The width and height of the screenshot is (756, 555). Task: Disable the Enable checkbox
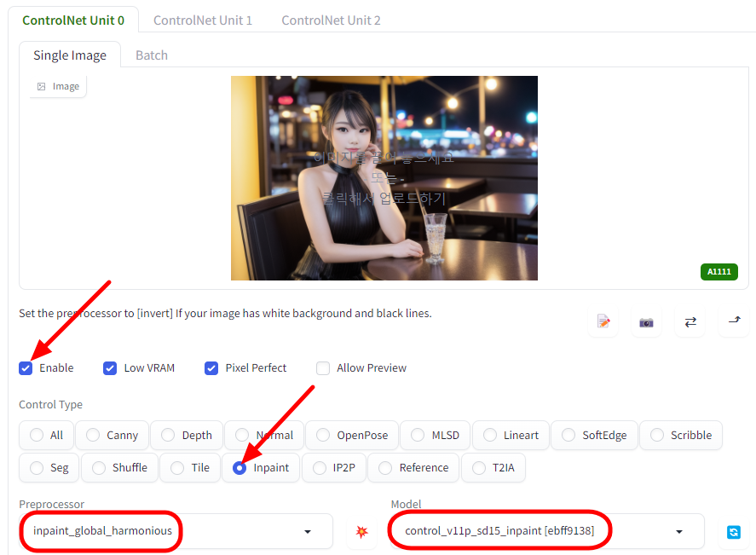click(x=26, y=367)
